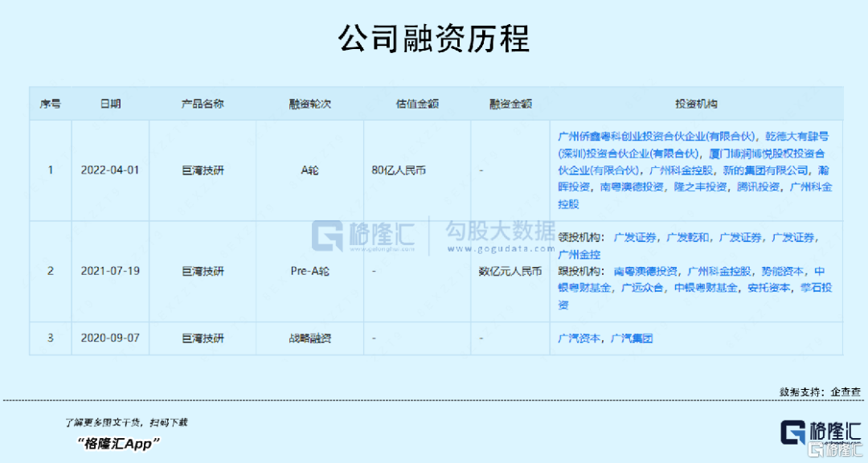Viewport: 868px width, 463px height.
Task: Open the 乾德大有肆号(深圳)投资合伙企业 link
Action: [x=693, y=145]
